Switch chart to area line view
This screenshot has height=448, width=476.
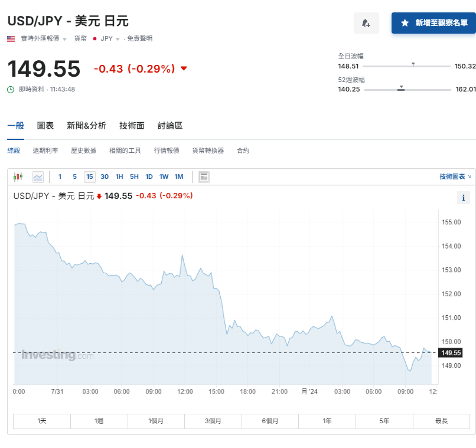[x=38, y=176]
